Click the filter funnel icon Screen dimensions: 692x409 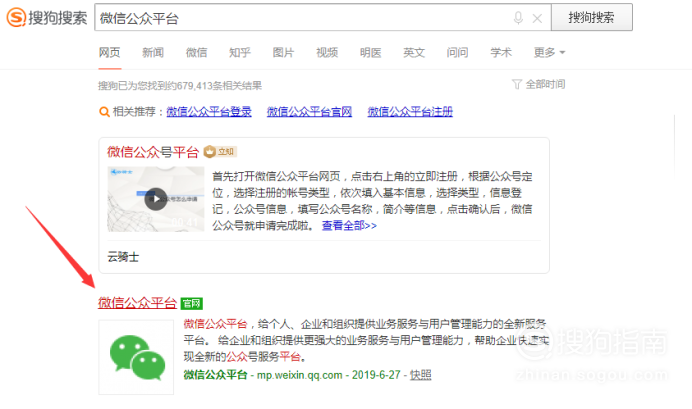[x=517, y=84]
